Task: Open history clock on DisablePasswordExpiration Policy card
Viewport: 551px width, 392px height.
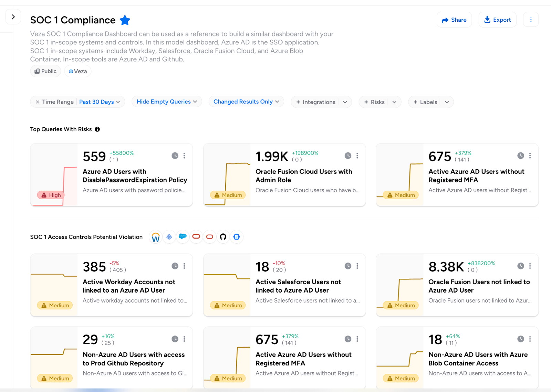Action: pos(175,156)
